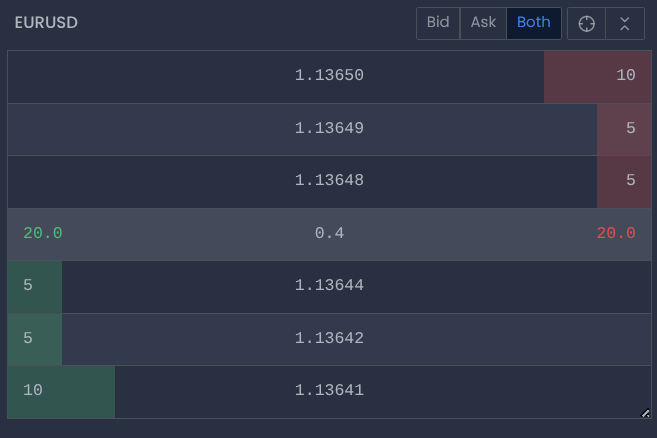
Task: Select ask price 1.13649 row
Action: coord(329,130)
